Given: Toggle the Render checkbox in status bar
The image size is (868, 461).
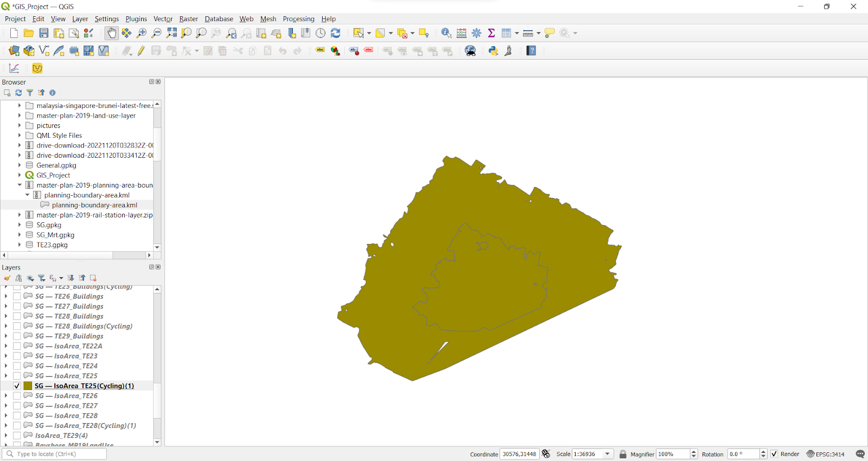Looking at the screenshot, I should 774,454.
